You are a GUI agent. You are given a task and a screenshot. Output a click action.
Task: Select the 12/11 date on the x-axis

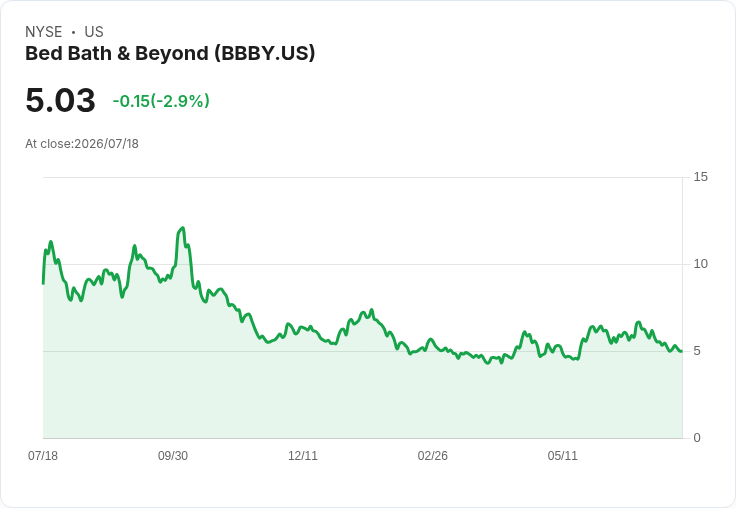[x=303, y=456]
